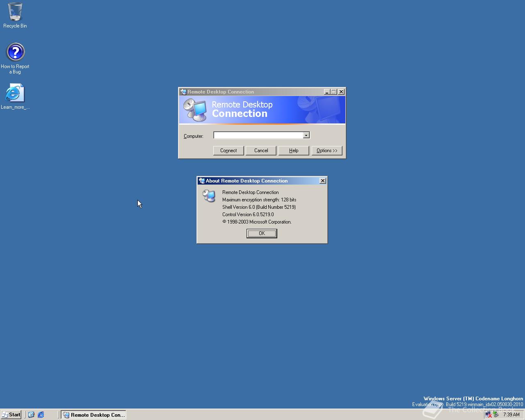Launch Internet Explorer from quick launch
Viewport: 525px width, 420px height.
tap(41, 415)
